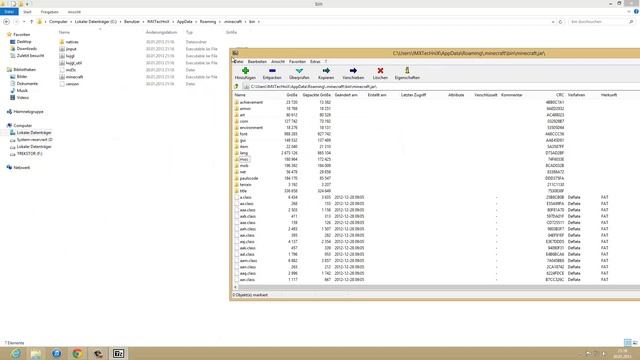Image resolution: width=640 pixels, height=360 pixels.
Task: Open the blue round taskbar app icon
Action: pos(57,353)
